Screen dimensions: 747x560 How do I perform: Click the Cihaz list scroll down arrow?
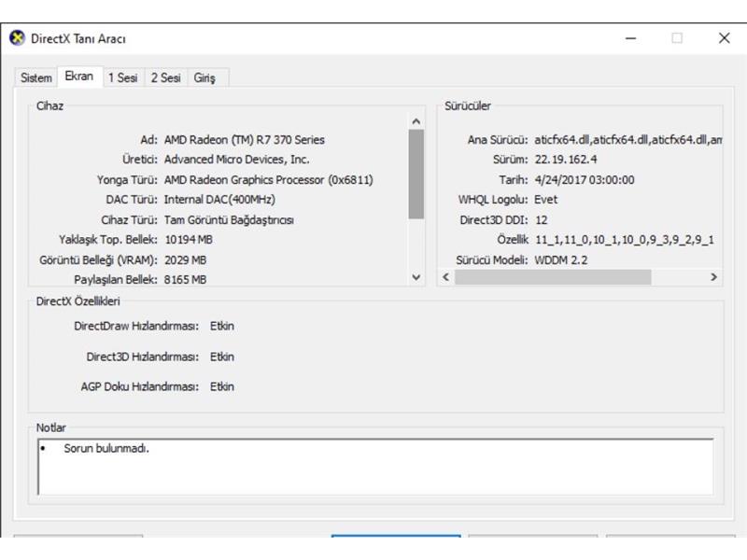point(416,277)
